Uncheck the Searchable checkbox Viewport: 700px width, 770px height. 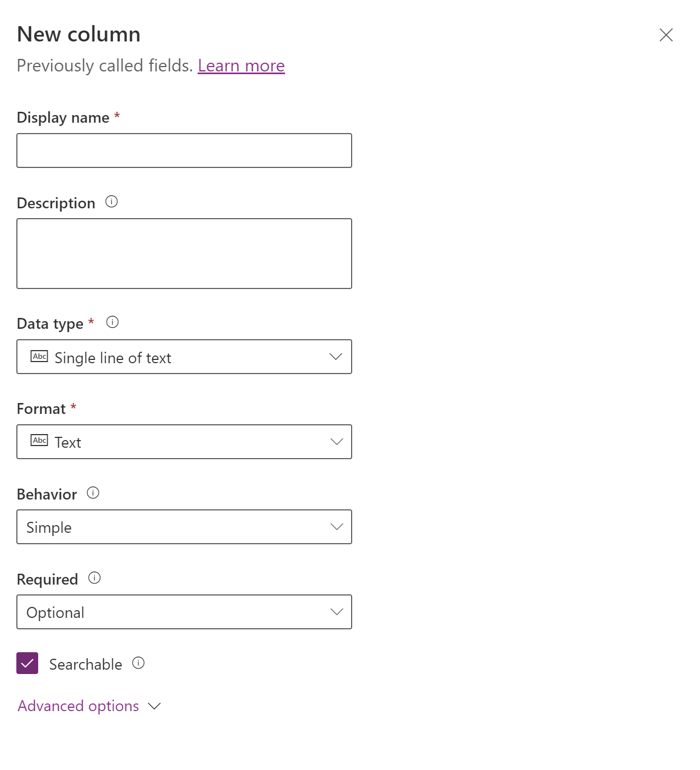26,664
